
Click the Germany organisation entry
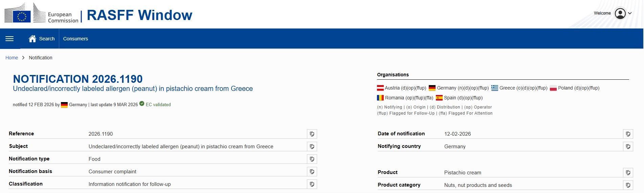click(x=458, y=88)
